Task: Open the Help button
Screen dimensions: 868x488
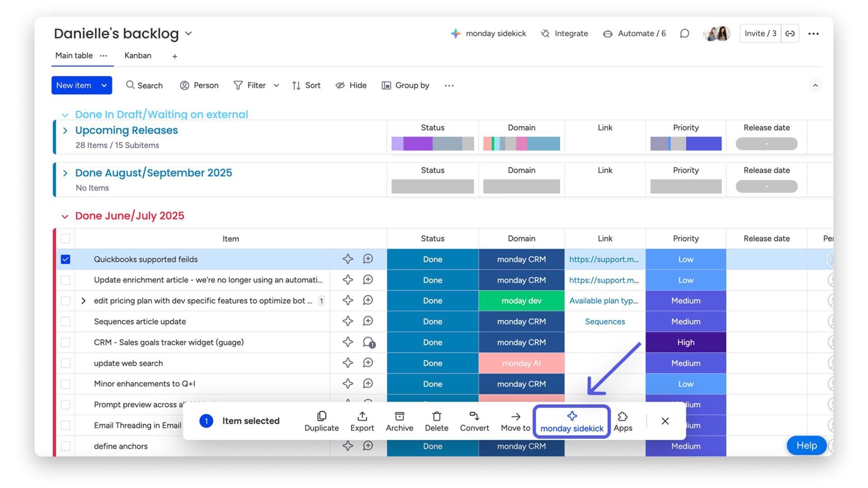Action: (807, 446)
